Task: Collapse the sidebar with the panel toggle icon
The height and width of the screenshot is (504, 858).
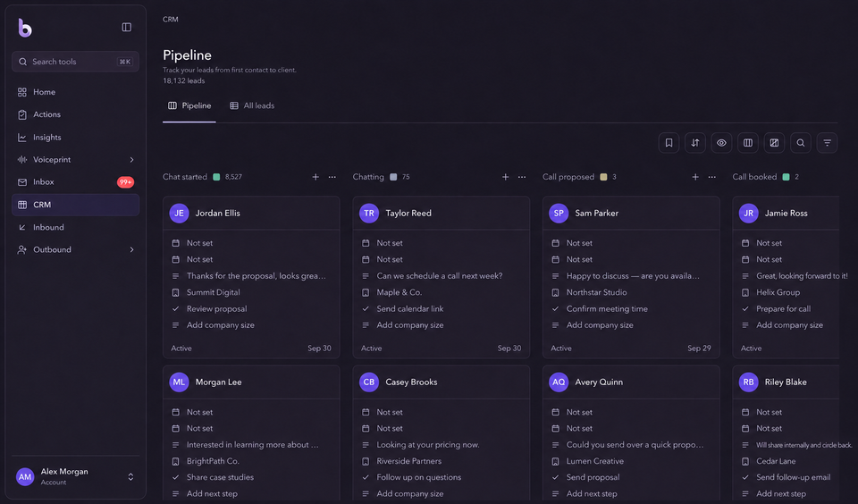Action: pyautogui.click(x=126, y=28)
